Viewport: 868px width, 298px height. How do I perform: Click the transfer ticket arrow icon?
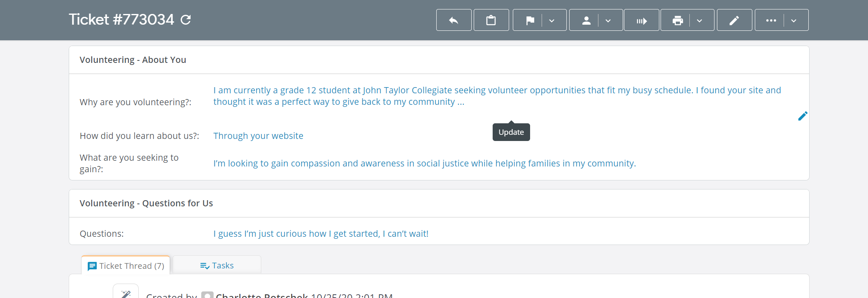641,20
